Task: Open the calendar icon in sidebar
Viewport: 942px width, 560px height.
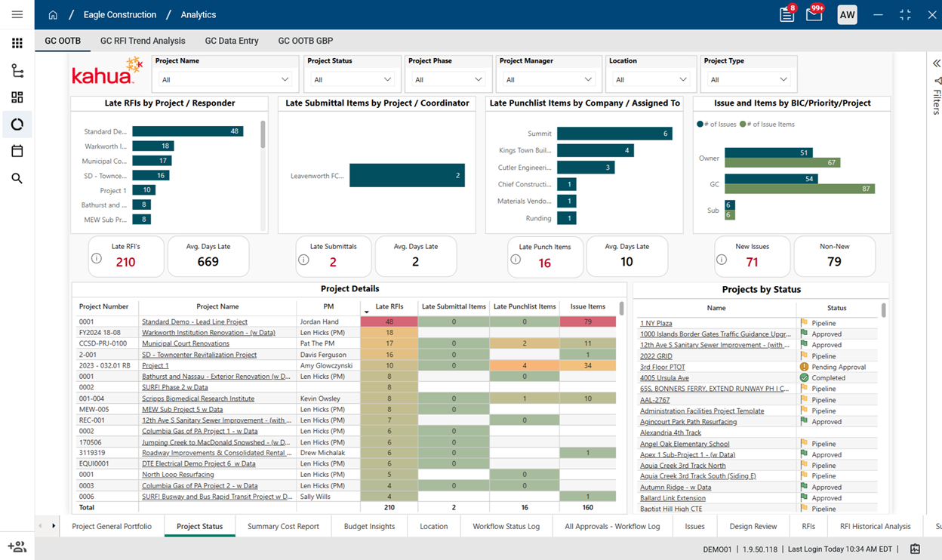Action: coord(17,151)
